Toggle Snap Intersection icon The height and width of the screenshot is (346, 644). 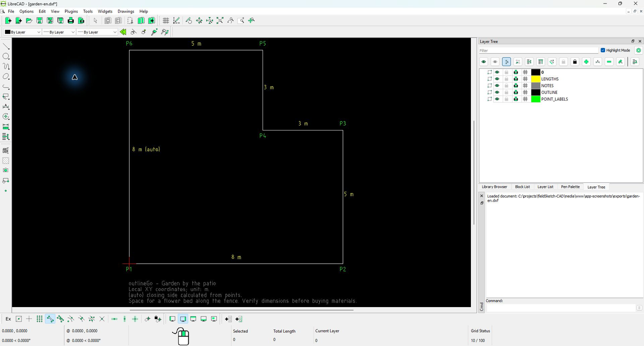102,319
